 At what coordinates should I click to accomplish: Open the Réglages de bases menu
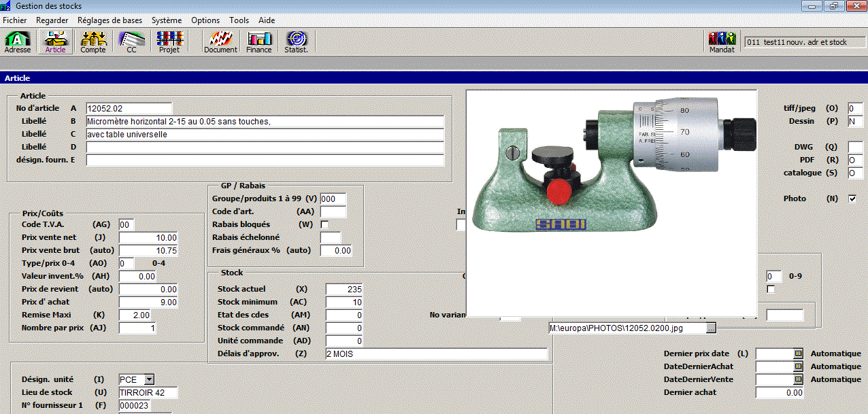110,20
